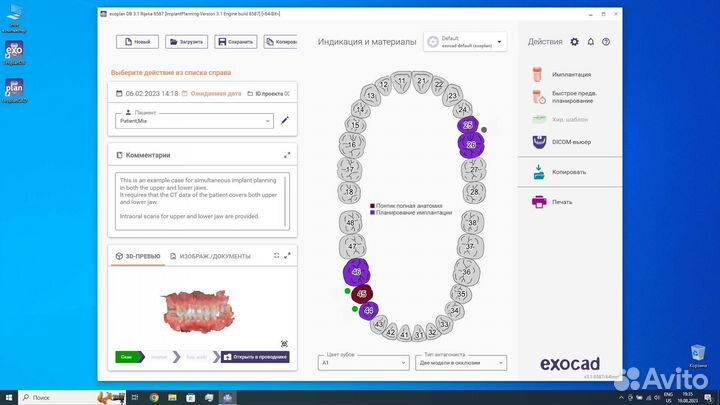Image resolution: width=720 pixels, height=405 pixels.
Task: Toggle the gray connector dot near tooth 25
Action: pyautogui.click(x=484, y=130)
